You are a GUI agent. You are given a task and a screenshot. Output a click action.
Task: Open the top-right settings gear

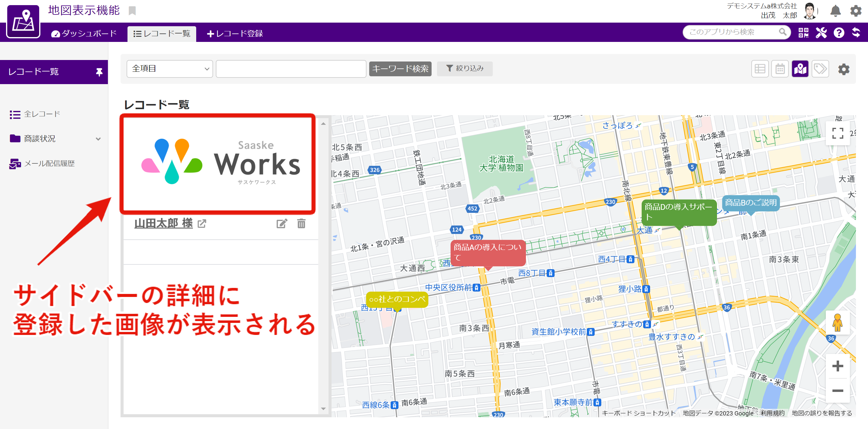[x=856, y=11]
